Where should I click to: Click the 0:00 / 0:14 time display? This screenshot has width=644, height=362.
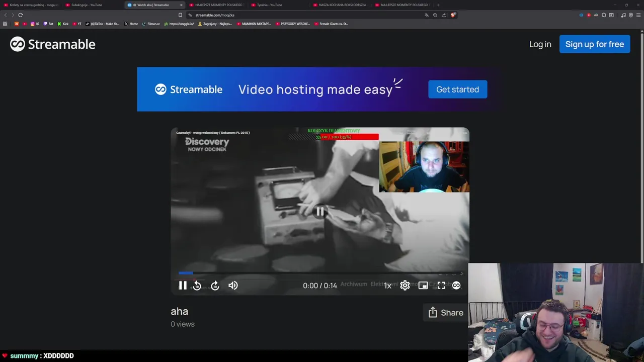[x=320, y=286]
